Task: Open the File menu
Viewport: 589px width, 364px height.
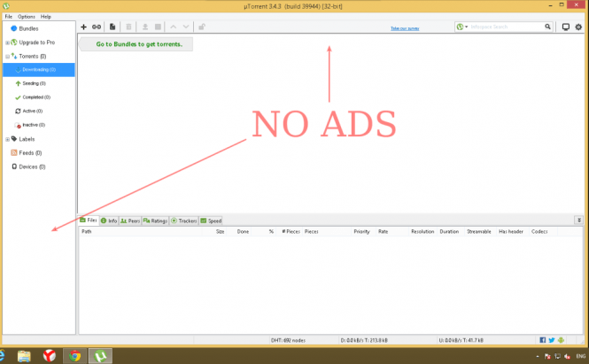Action: [9, 17]
